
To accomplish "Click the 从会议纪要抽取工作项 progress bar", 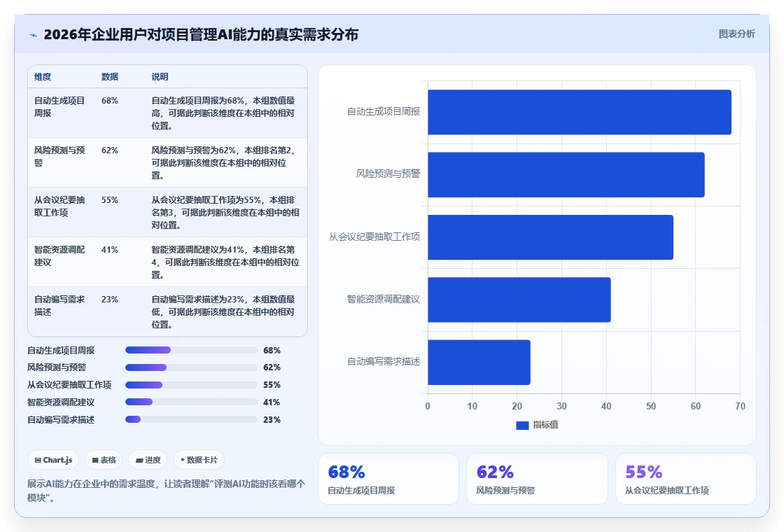I will coord(191,385).
